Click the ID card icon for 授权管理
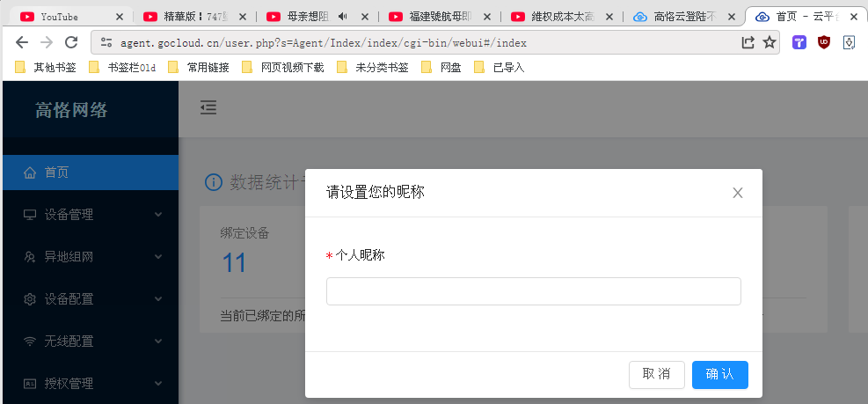Viewport: 868px width, 404px height. point(30,384)
